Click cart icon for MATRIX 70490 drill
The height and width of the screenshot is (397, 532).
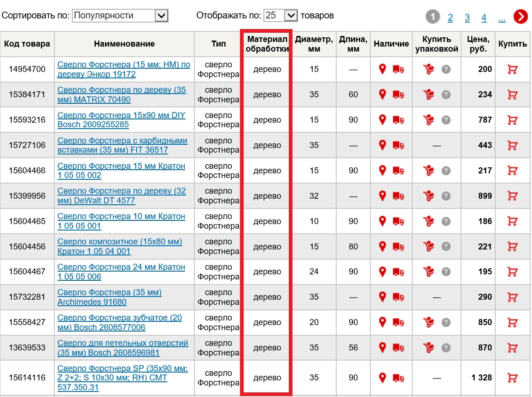point(512,95)
